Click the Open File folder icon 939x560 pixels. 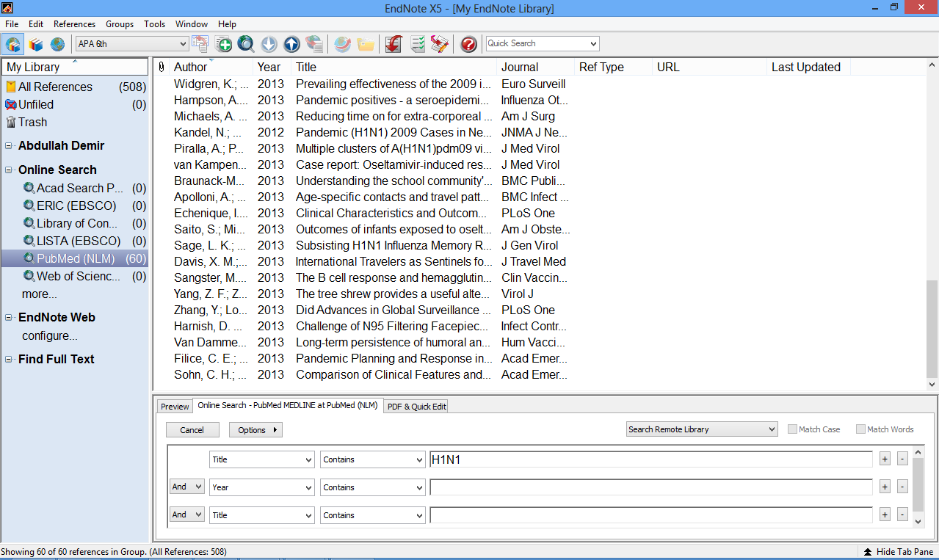pyautogui.click(x=365, y=44)
